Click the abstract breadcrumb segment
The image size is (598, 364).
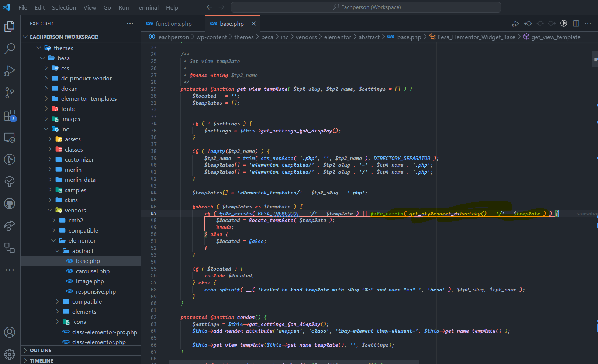(x=369, y=37)
